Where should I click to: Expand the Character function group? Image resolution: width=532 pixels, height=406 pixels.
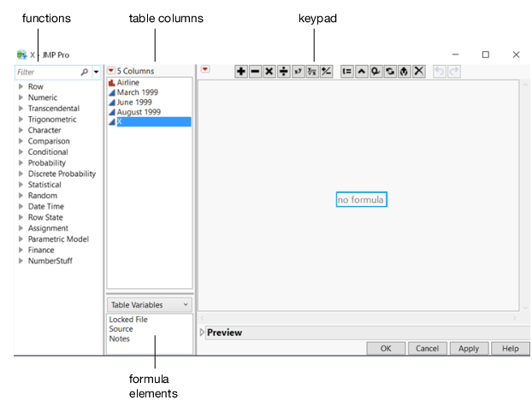(21, 130)
